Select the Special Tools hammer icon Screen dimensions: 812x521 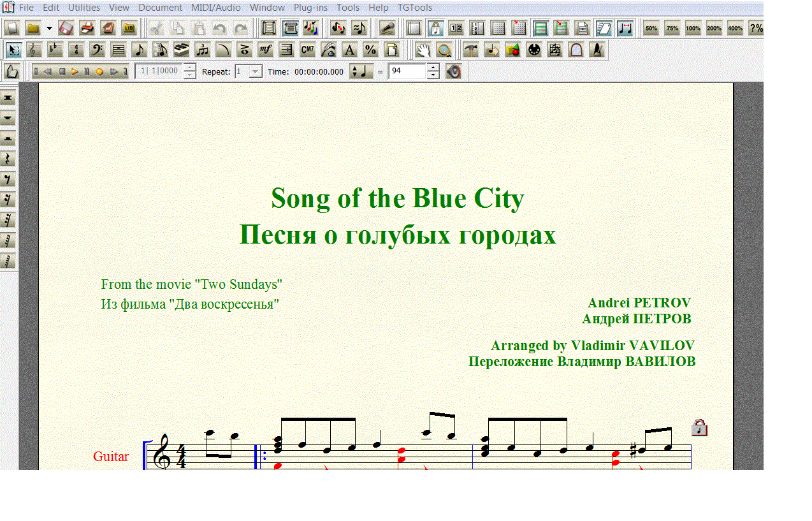pos(471,50)
